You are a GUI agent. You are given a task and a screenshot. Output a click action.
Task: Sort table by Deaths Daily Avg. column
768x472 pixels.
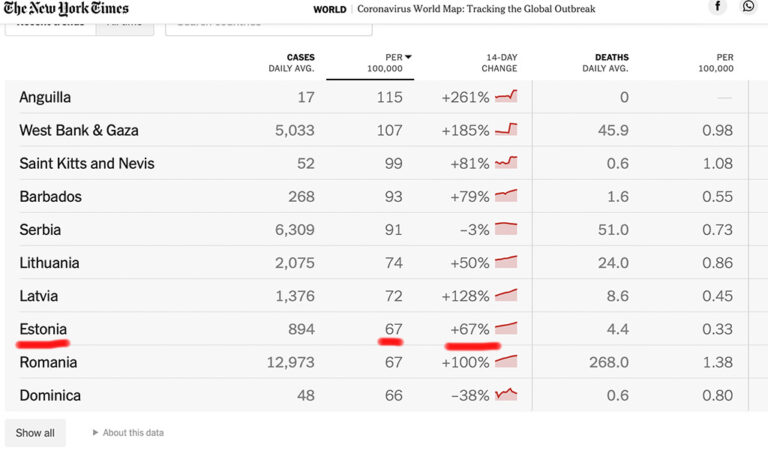(605, 63)
